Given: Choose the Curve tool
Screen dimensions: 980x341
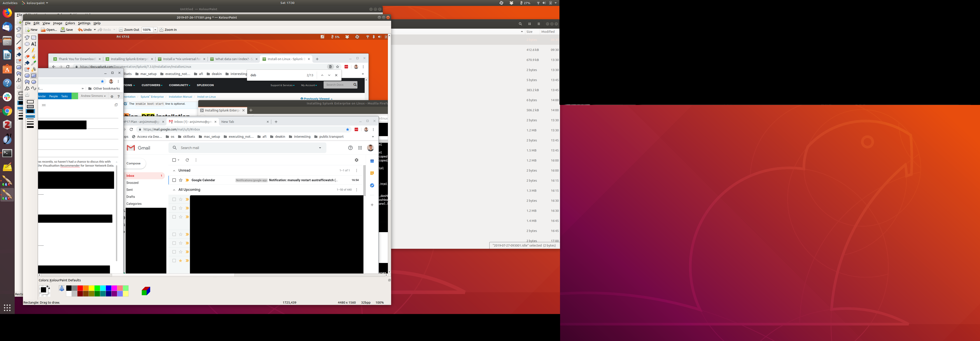Looking at the screenshot, I should [x=34, y=88].
